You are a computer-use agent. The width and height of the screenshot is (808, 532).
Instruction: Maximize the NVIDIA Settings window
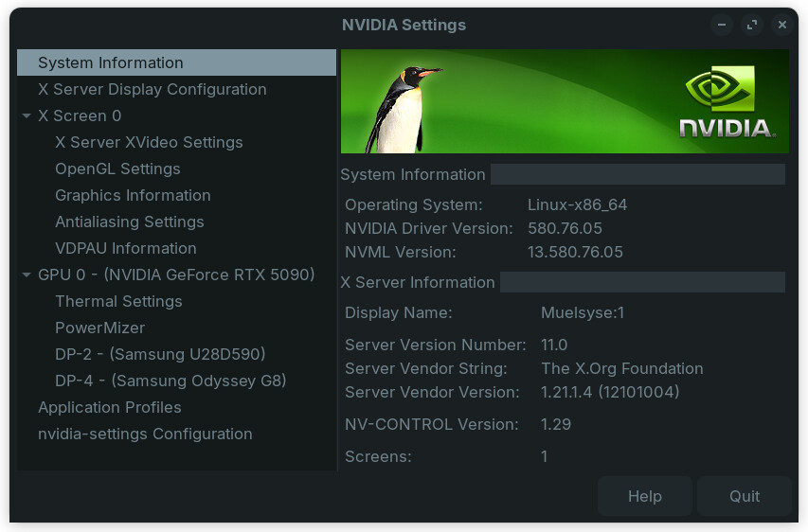pos(752,25)
